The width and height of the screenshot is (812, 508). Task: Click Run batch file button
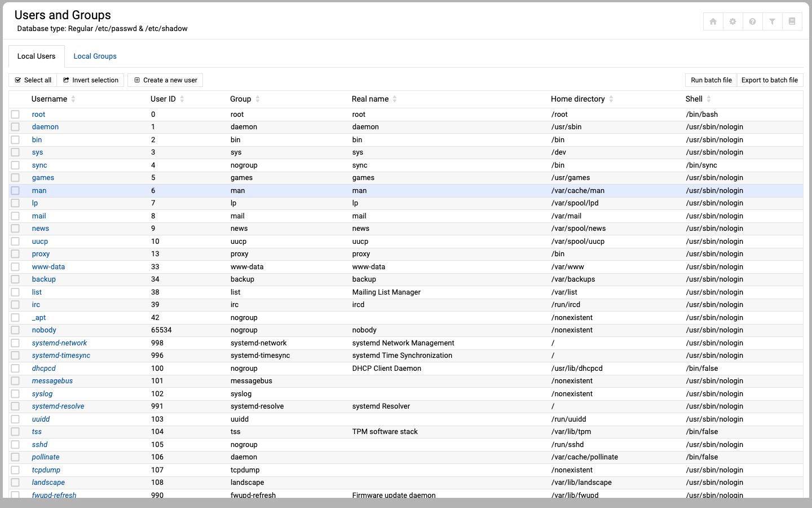tap(711, 80)
